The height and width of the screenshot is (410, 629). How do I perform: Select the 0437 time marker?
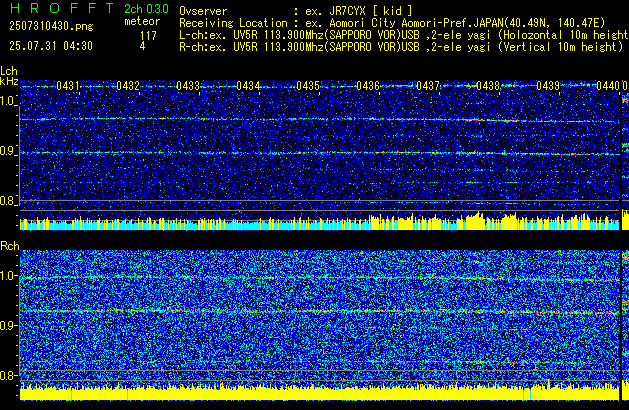point(428,86)
